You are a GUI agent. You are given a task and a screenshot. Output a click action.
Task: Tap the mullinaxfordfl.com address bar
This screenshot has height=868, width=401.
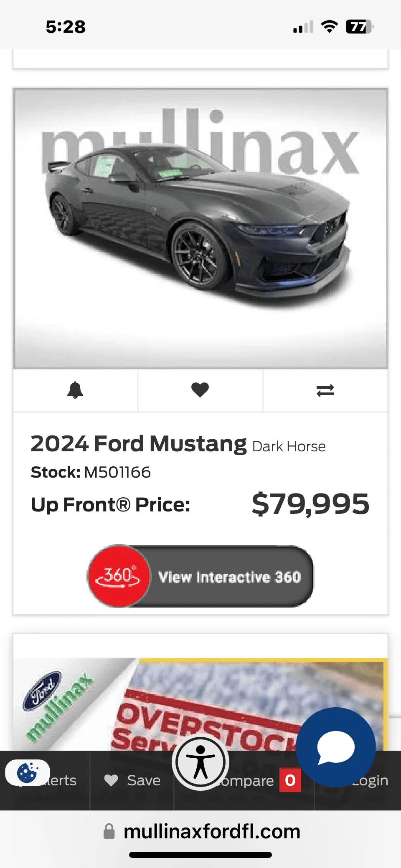coord(212,831)
